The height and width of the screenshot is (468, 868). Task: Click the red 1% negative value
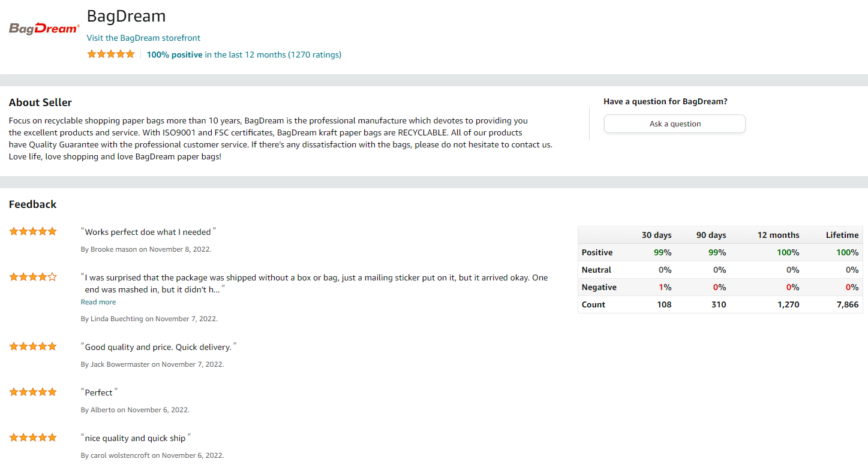click(x=665, y=287)
